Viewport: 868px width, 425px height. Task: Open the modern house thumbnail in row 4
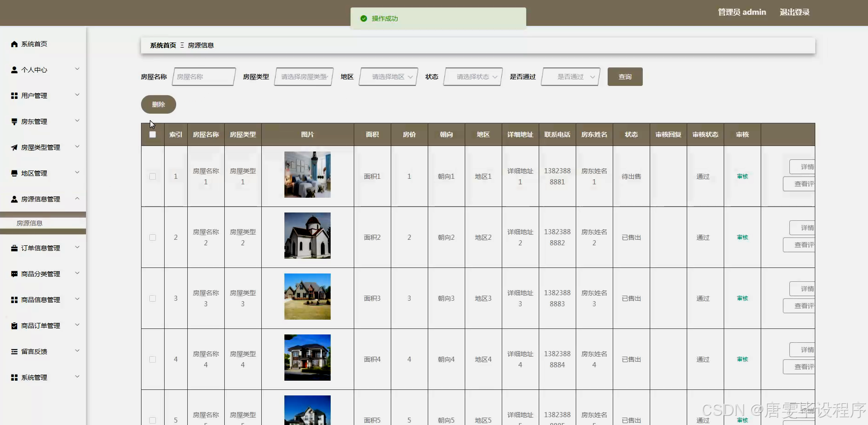click(x=308, y=358)
